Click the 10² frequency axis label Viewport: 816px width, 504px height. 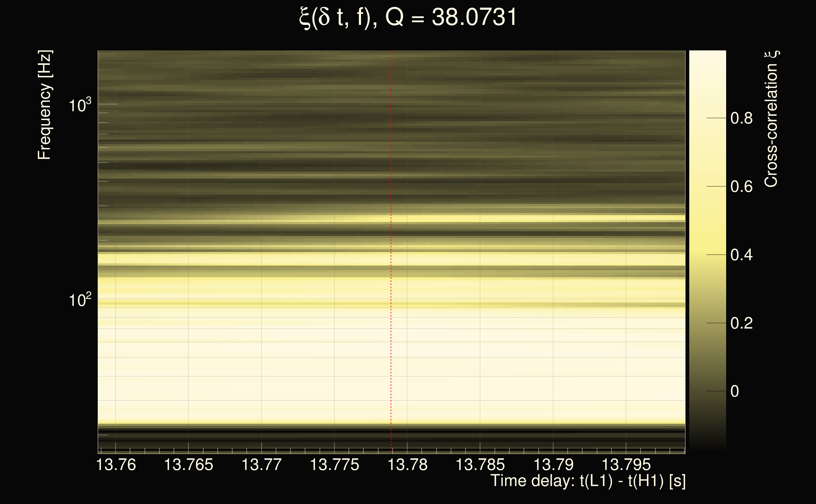[79, 300]
